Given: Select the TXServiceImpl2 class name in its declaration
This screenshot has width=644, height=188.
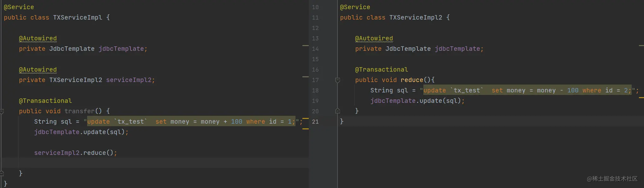Looking at the screenshot, I should pos(415,18).
